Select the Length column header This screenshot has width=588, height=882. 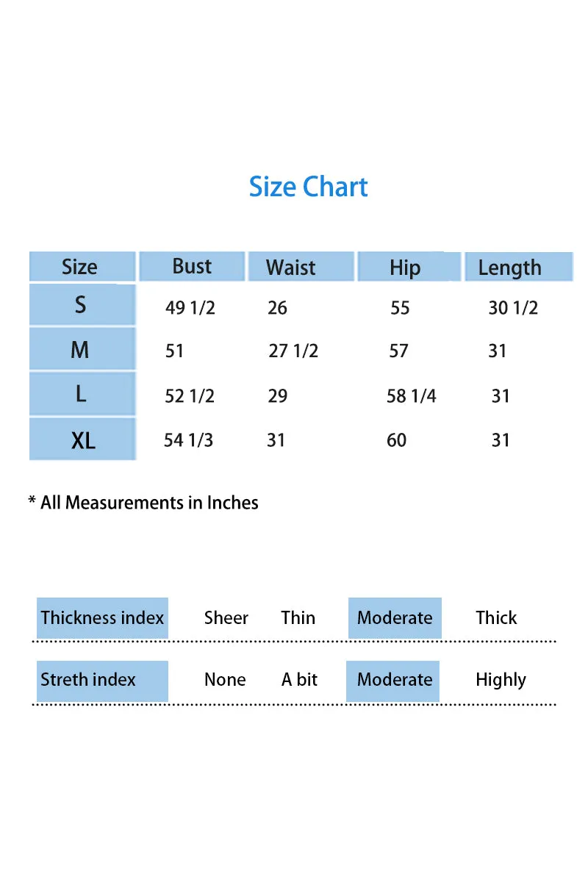point(518,266)
